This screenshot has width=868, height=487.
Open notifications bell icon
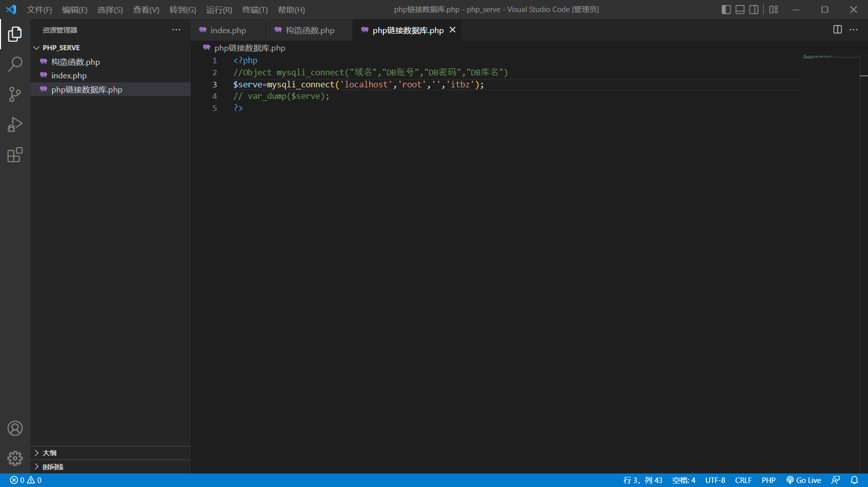pos(854,480)
